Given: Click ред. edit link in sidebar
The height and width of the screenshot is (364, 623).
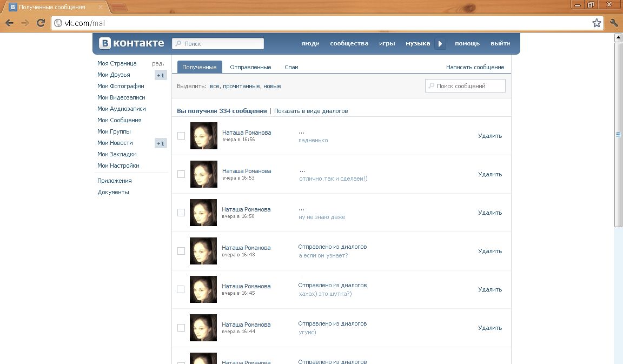Looking at the screenshot, I should [158, 63].
